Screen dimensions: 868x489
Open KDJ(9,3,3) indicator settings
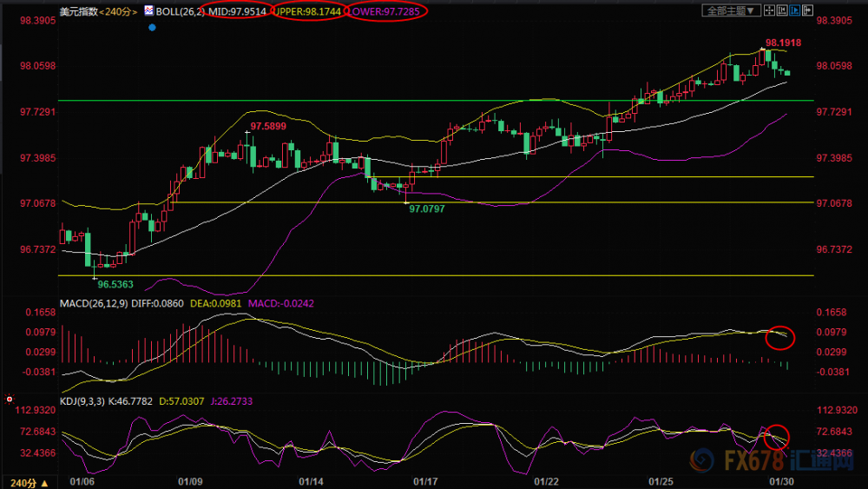coord(82,401)
